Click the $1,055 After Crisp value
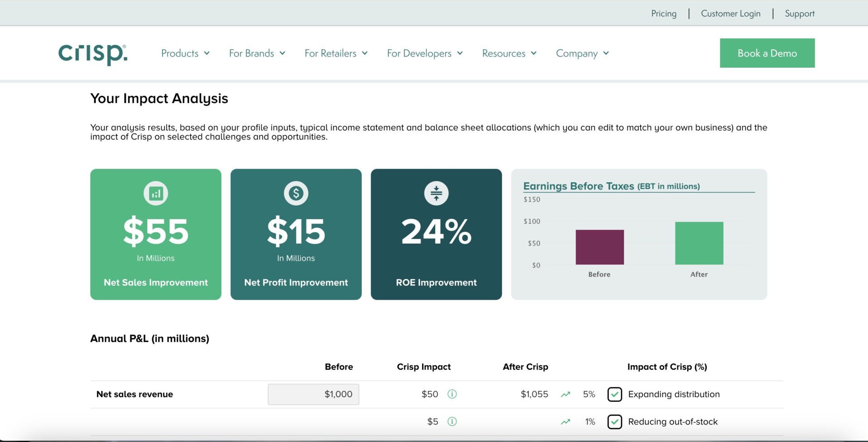 (x=534, y=394)
